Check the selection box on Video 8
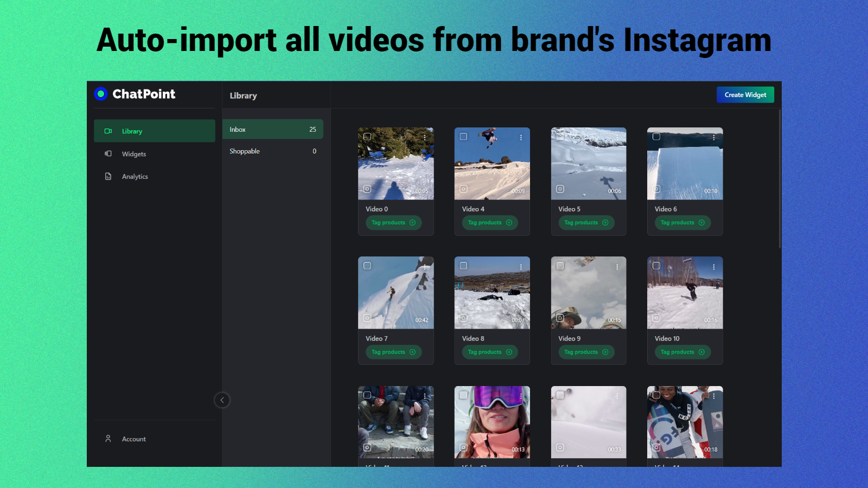The width and height of the screenshot is (868, 488). point(464,266)
